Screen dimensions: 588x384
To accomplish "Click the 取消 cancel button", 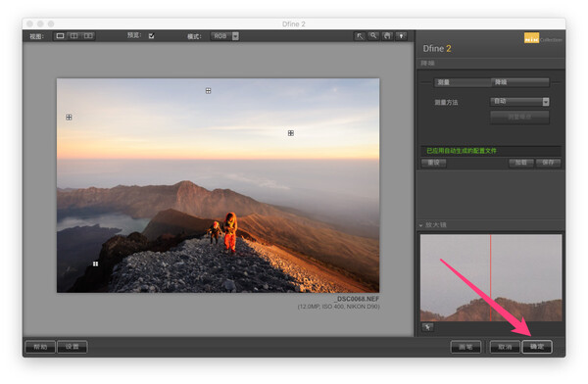I will (505, 347).
